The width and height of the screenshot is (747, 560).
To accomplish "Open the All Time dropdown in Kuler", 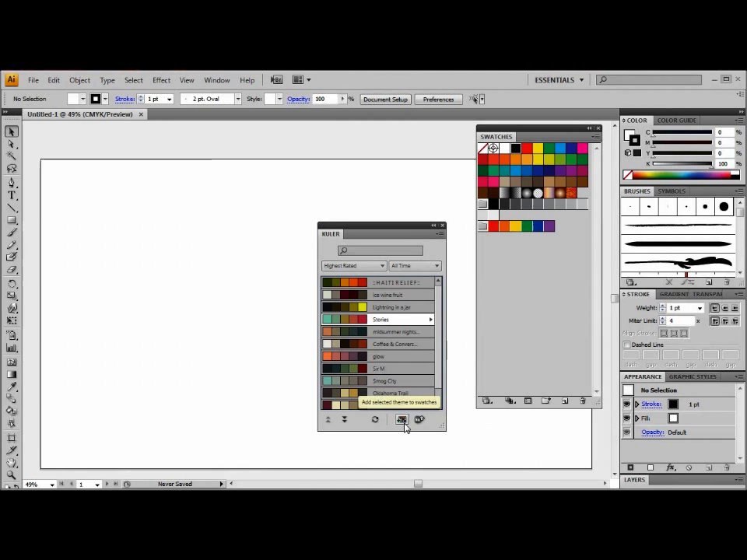I will click(415, 266).
